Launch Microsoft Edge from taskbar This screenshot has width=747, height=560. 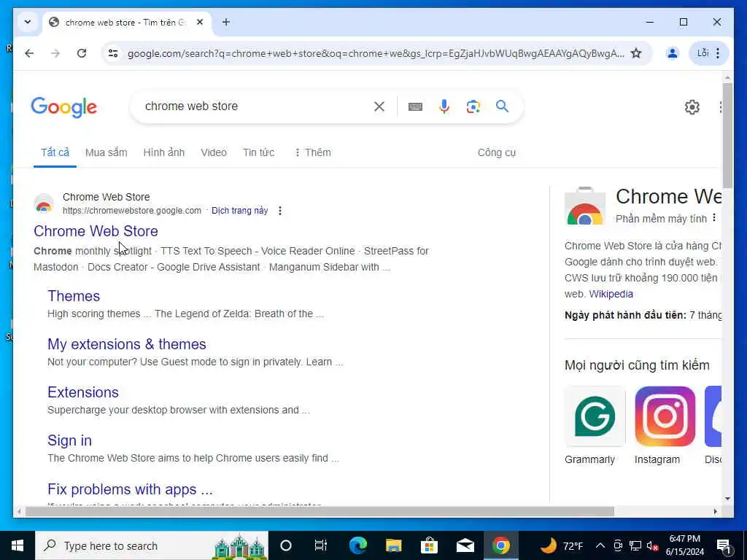357,545
